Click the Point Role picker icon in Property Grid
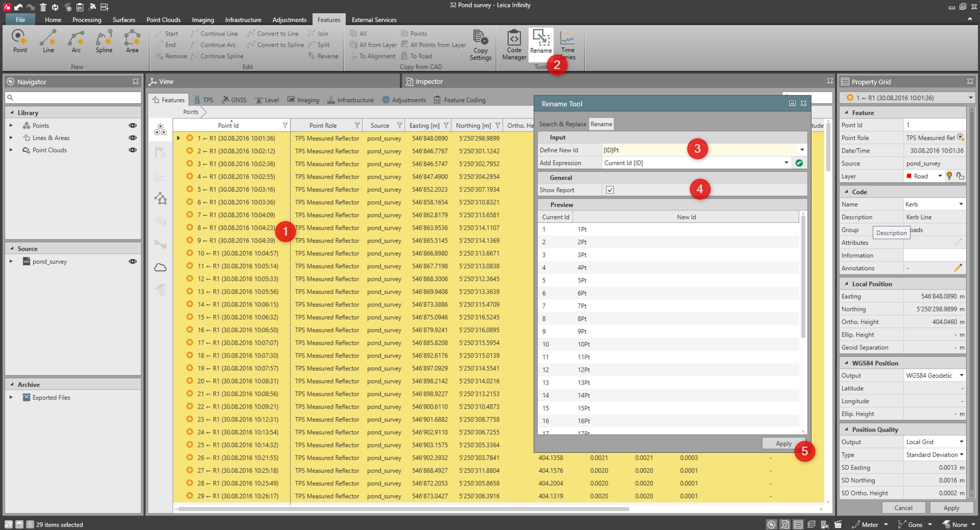This screenshot has height=530, width=980. [x=961, y=137]
